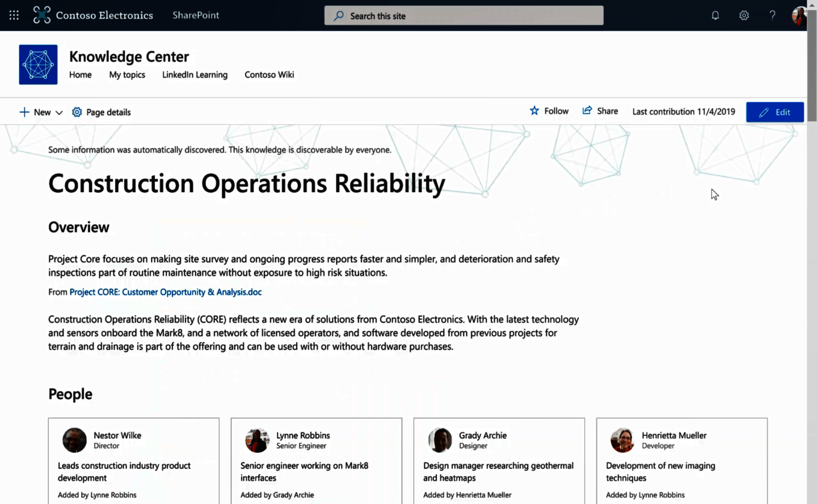Open Contoso Wiki navigation item
The width and height of the screenshot is (817, 504).
click(x=269, y=75)
